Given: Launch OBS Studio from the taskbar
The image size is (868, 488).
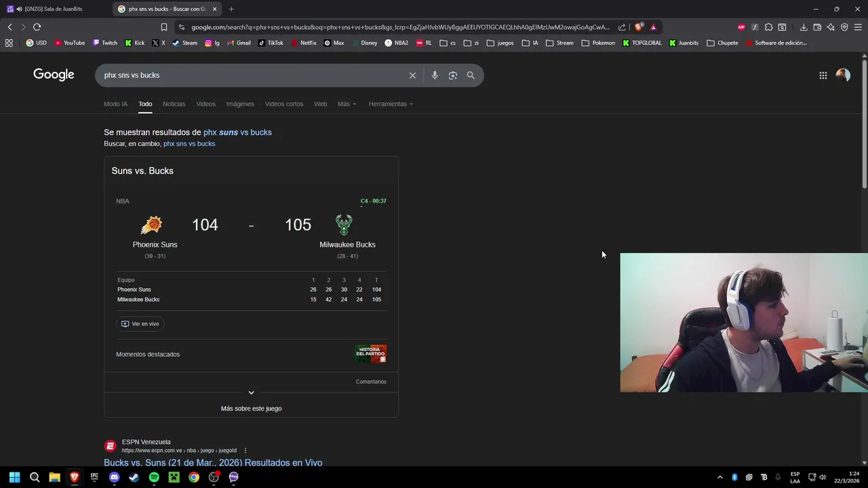Looking at the screenshot, I should click(x=214, y=477).
